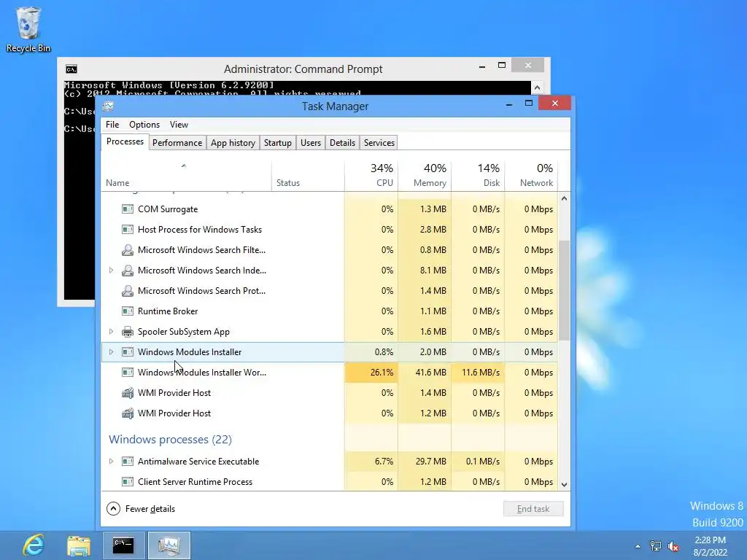
Task: Launch Internet Explorer from the taskbar
Action: tap(34, 545)
